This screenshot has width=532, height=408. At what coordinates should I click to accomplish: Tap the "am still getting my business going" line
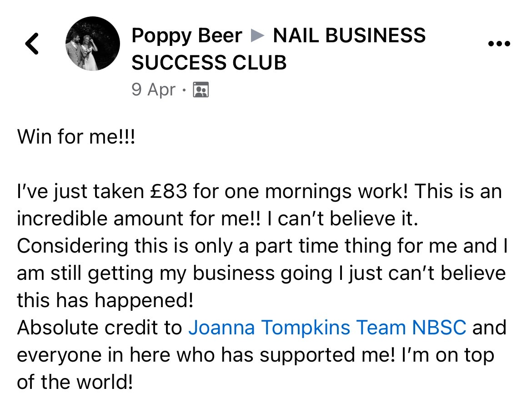pyautogui.click(x=261, y=274)
